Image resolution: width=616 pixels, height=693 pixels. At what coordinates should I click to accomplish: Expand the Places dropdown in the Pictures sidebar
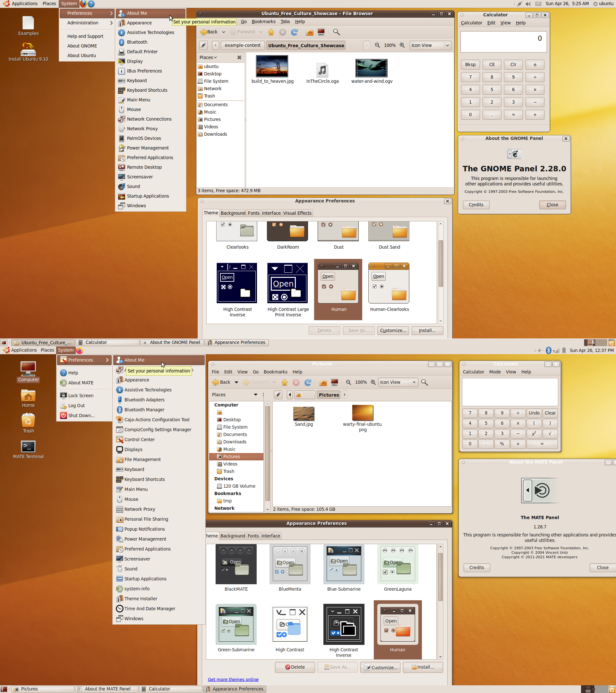click(x=255, y=395)
